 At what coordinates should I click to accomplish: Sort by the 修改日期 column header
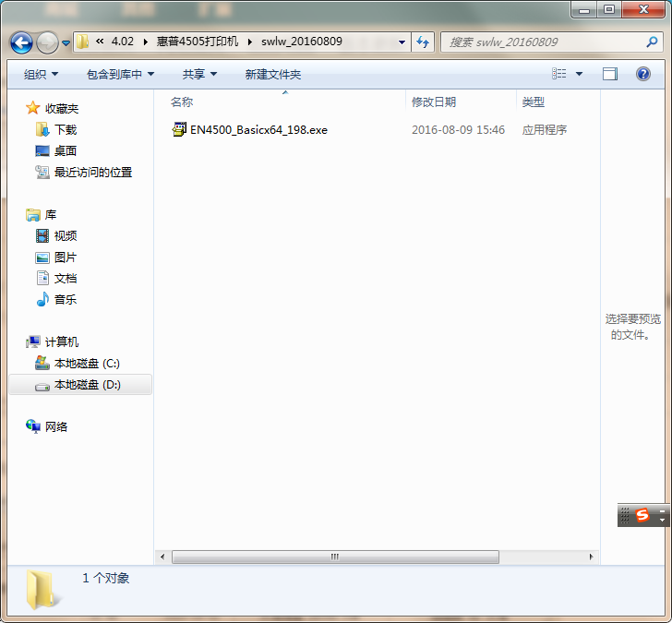tap(434, 102)
